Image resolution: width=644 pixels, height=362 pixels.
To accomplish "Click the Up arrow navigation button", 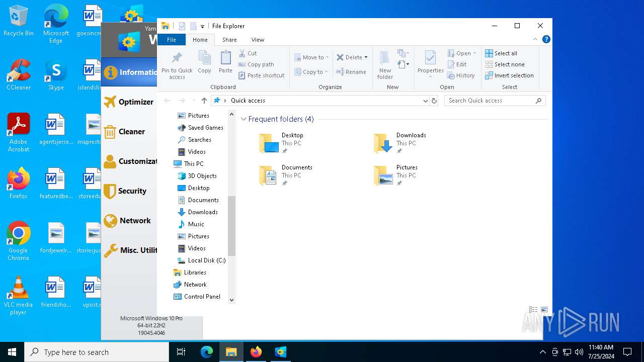I will (204, 101).
